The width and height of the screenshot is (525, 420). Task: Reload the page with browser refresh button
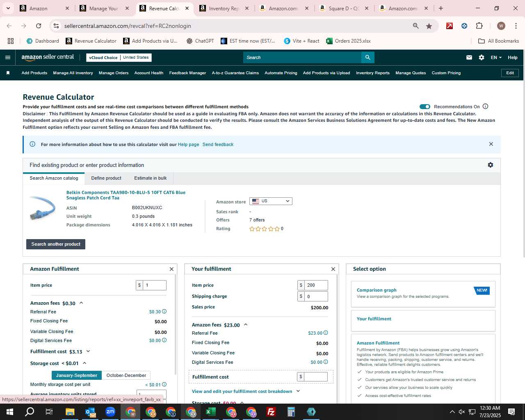(x=39, y=26)
